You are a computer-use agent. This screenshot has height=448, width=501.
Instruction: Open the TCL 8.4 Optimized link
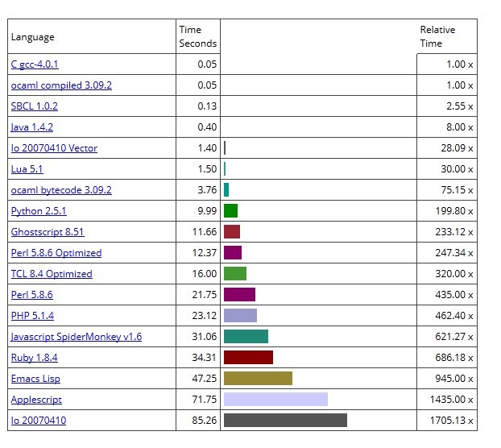pyautogui.click(x=52, y=274)
